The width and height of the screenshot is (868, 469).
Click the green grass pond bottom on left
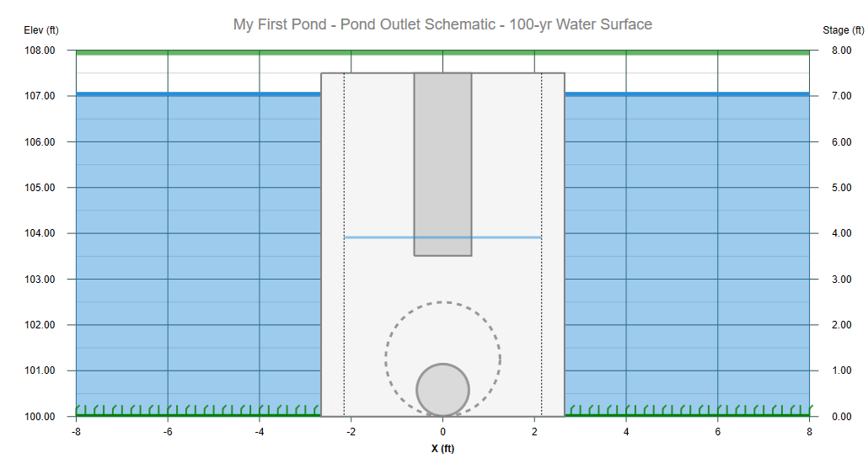coord(198,411)
